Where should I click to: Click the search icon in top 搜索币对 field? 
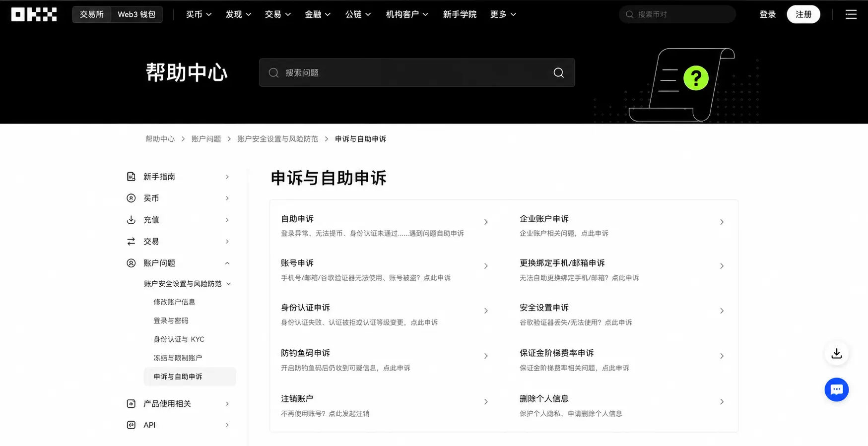point(629,14)
